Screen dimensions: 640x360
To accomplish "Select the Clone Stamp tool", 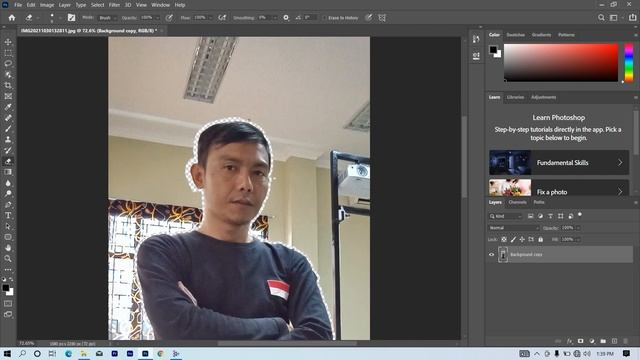I will coord(8,140).
